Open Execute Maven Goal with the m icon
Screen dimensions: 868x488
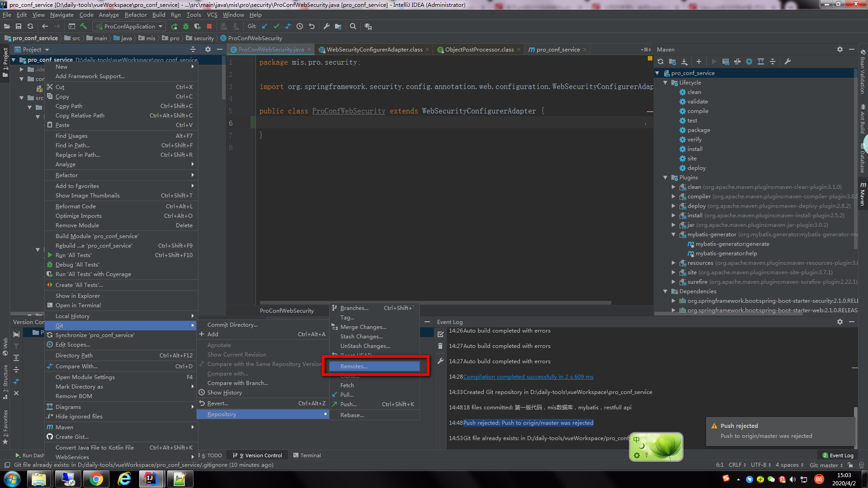pyautogui.click(x=725, y=62)
